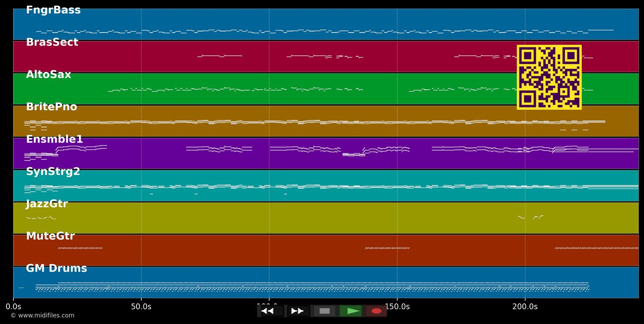
Task: Click the Ensmble1 track name
Action: click(x=54, y=139)
